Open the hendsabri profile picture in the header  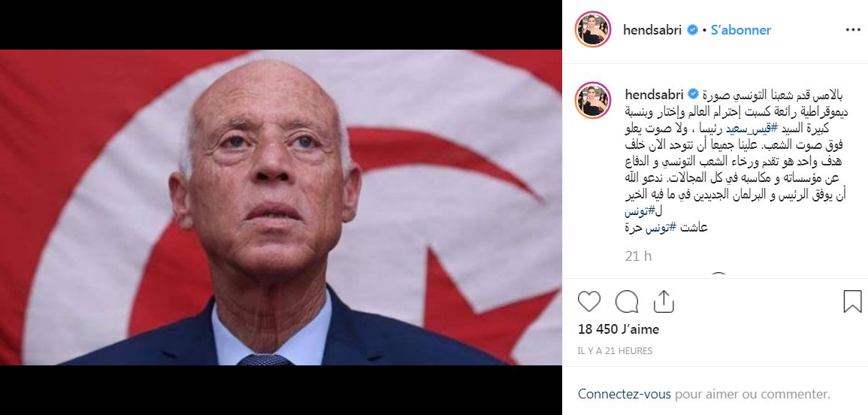[x=593, y=29]
